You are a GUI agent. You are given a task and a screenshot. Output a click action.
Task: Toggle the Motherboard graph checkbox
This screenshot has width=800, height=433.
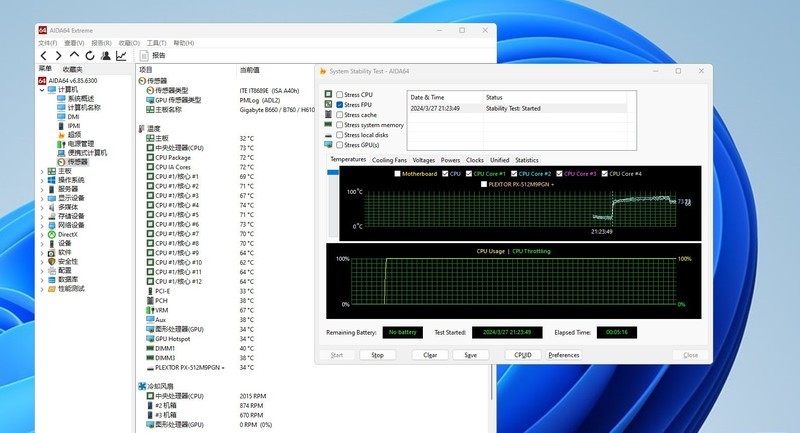coord(397,173)
